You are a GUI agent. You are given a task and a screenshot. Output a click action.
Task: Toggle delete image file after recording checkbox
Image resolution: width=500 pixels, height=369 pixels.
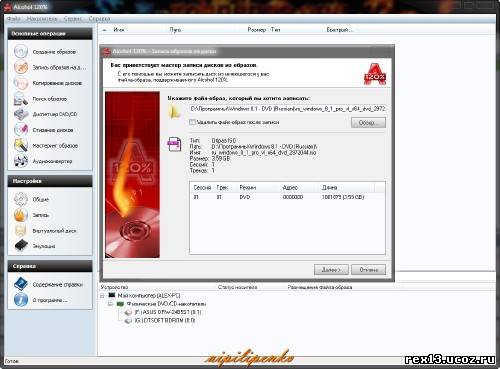[192, 122]
